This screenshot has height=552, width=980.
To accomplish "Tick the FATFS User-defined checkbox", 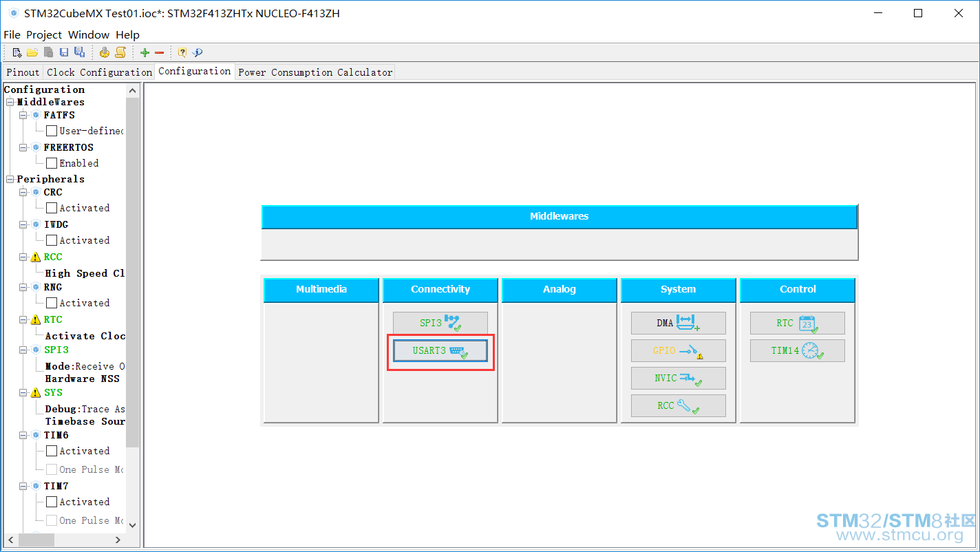I will tap(52, 131).
